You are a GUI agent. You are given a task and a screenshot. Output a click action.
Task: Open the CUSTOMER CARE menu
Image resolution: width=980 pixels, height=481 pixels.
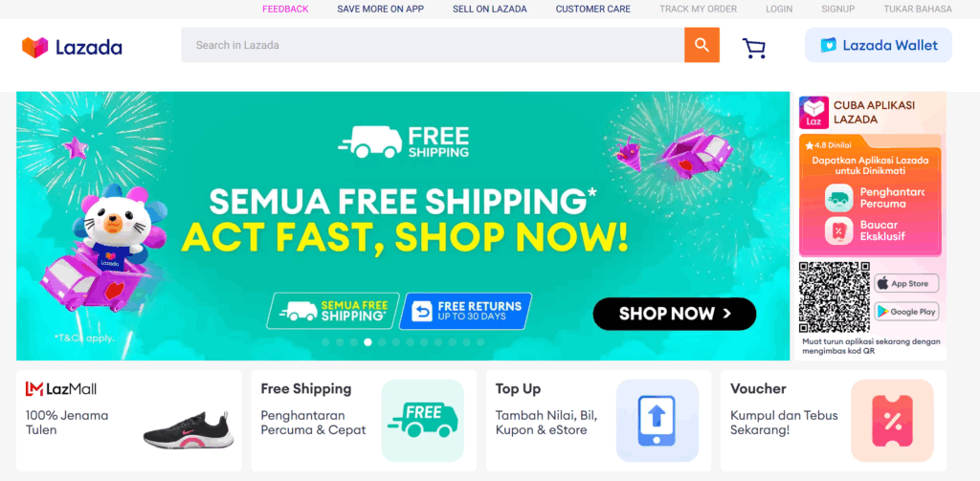(x=593, y=10)
